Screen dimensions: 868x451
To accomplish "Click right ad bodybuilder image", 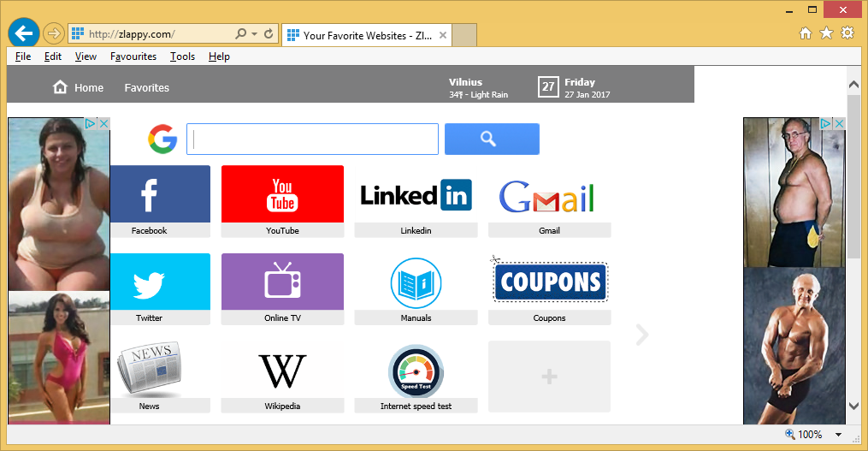I will (794, 347).
